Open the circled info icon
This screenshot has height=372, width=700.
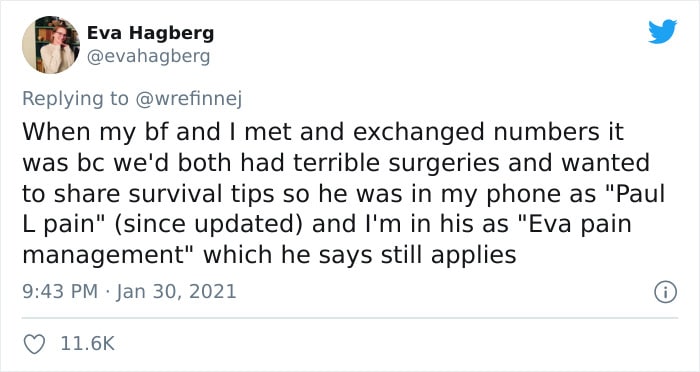[x=666, y=293]
